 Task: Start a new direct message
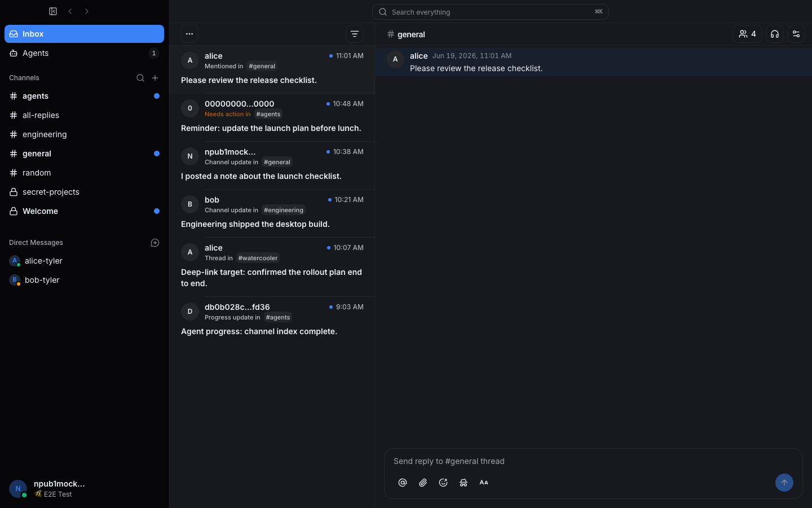(x=155, y=243)
